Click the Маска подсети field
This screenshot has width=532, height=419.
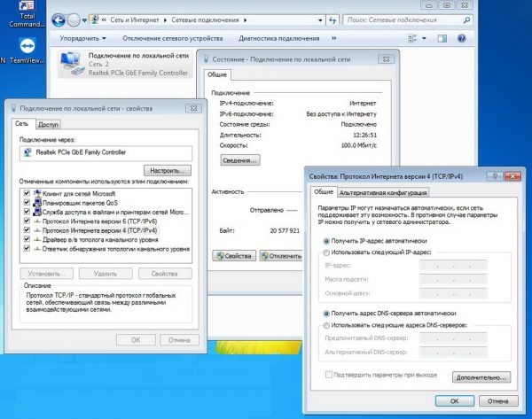tap(453, 279)
